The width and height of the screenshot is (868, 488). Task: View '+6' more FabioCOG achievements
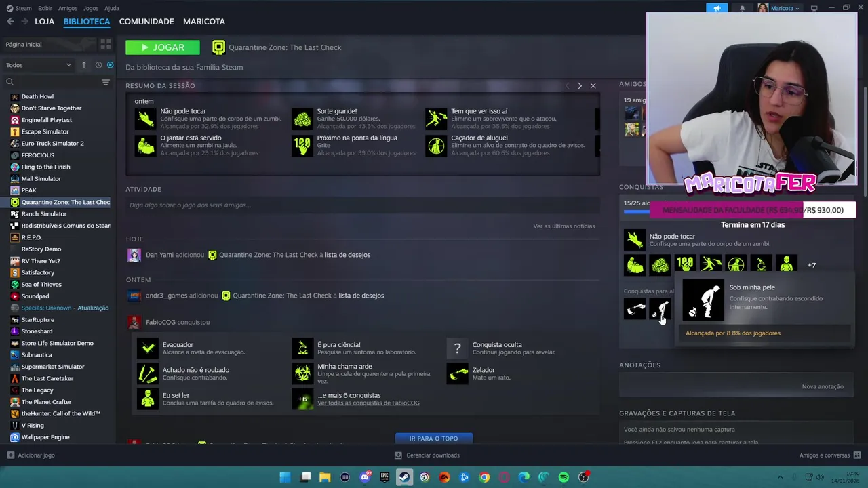tap(302, 399)
